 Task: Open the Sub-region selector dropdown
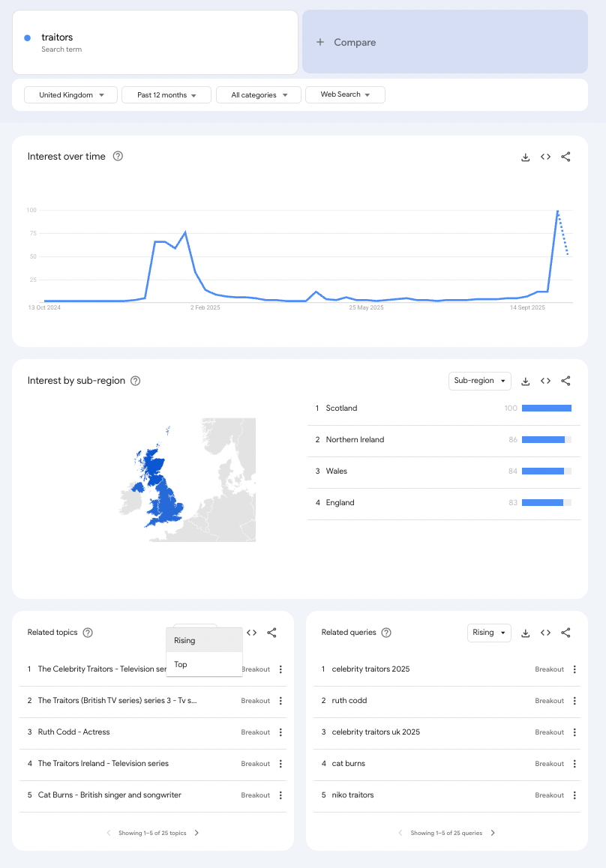pyautogui.click(x=479, y=381)
